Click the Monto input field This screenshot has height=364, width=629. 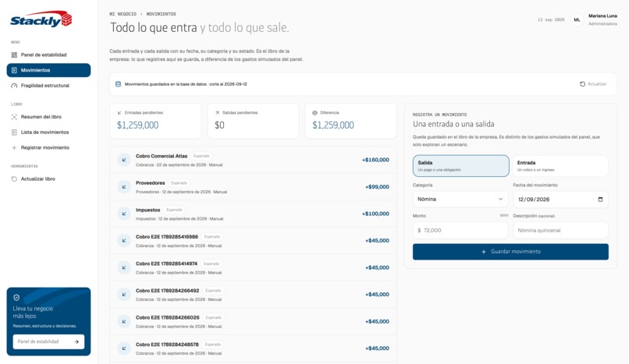click(460, 230)
